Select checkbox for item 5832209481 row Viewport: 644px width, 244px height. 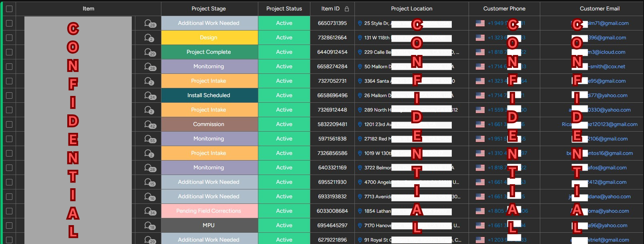pyautogui.click(x=9, y=124)
